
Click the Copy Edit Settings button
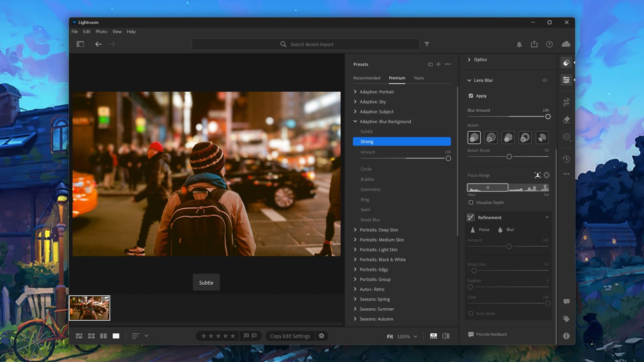point(290,336)
